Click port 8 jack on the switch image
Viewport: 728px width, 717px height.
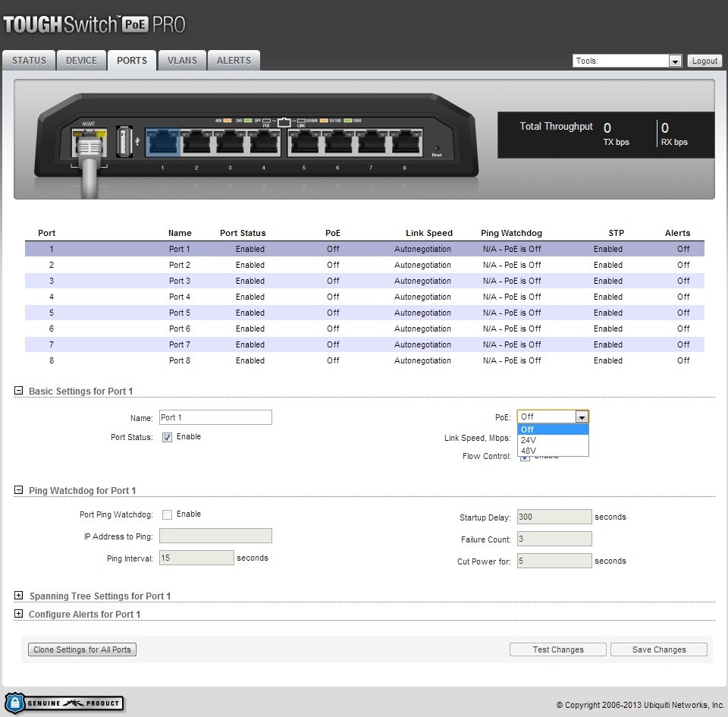pos(405,142)
